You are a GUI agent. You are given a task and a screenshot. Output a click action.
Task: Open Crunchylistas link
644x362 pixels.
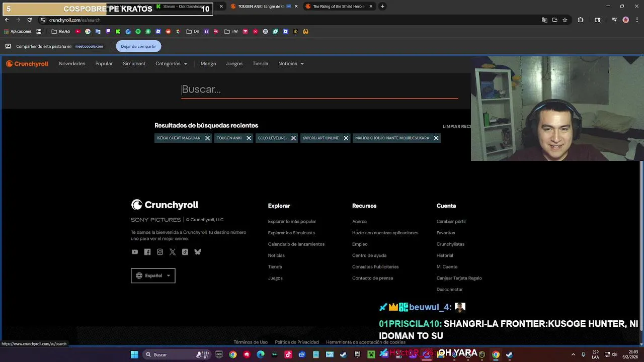click(x=450, y=244)
